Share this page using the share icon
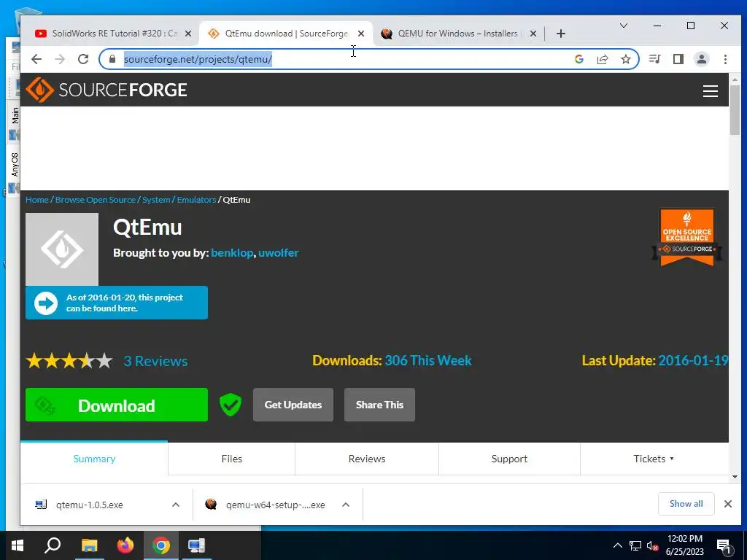747x560 pixels. point(603,59)
